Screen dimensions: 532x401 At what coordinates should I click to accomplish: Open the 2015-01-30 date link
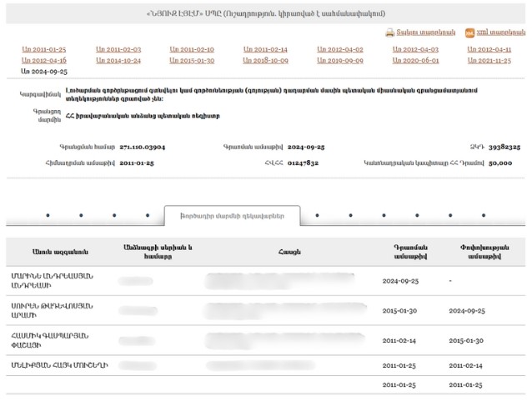tap(191, 61)
